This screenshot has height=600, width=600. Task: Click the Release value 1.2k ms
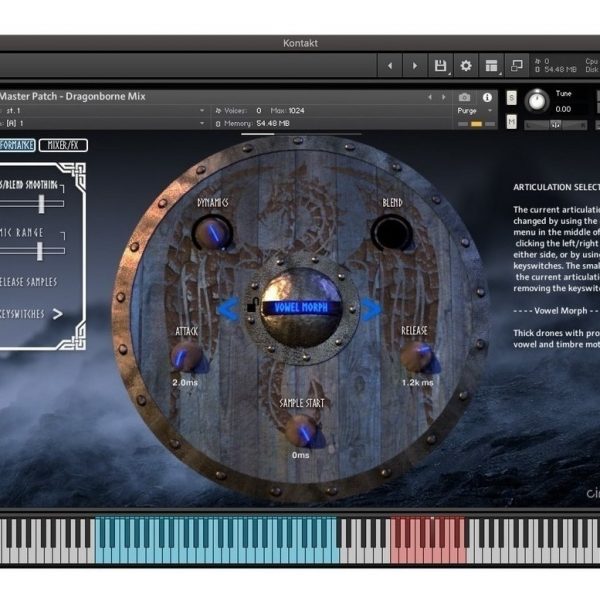[x=417, y=383]
